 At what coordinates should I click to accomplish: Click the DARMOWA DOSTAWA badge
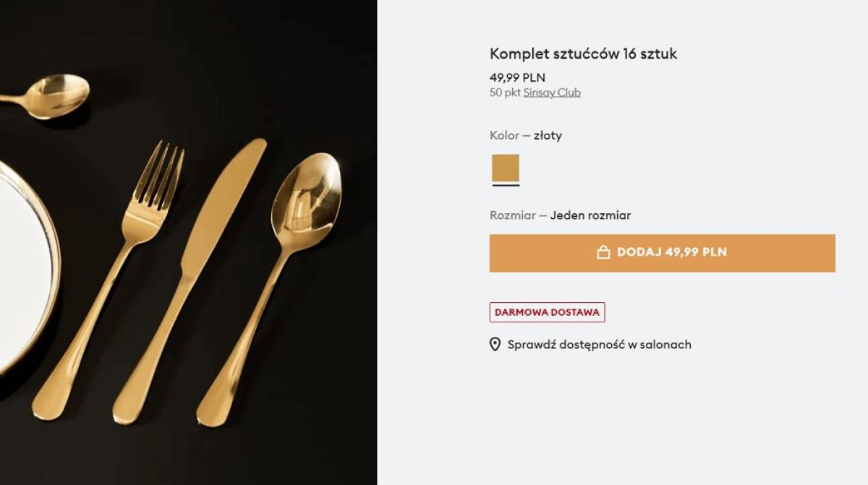(547, 312)
